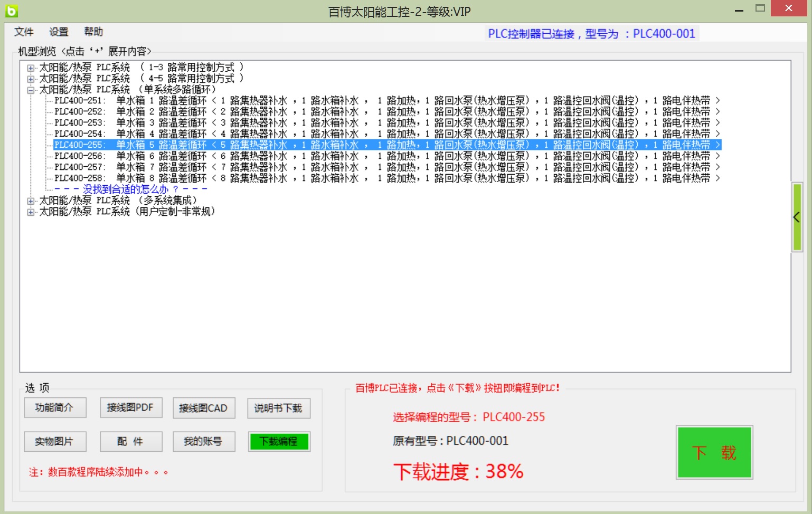The height and width of the screenshot is (514, 812).
Task: Select the PLC400-251 model entry
Action: 79,101
